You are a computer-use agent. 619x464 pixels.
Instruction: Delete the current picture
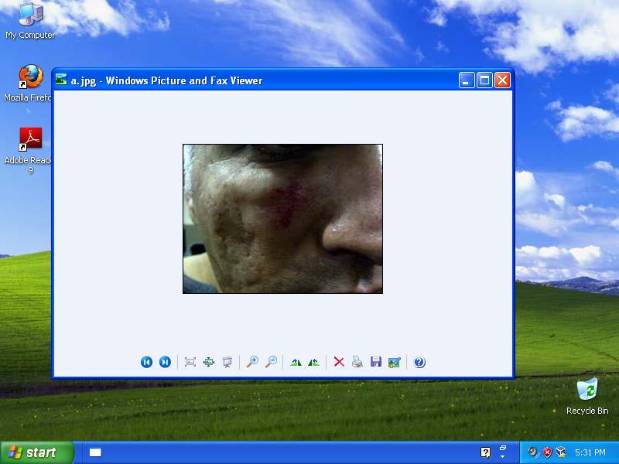tap(339, 362)
